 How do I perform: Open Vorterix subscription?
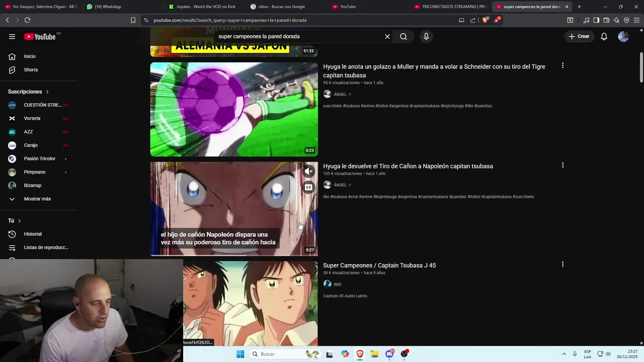pos(39,118)
